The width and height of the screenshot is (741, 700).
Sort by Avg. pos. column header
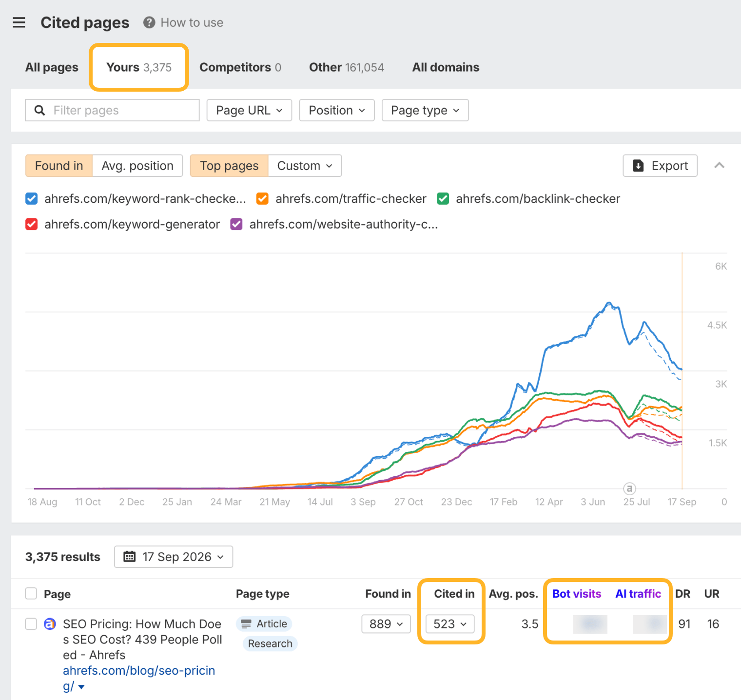tap(513, 593)
